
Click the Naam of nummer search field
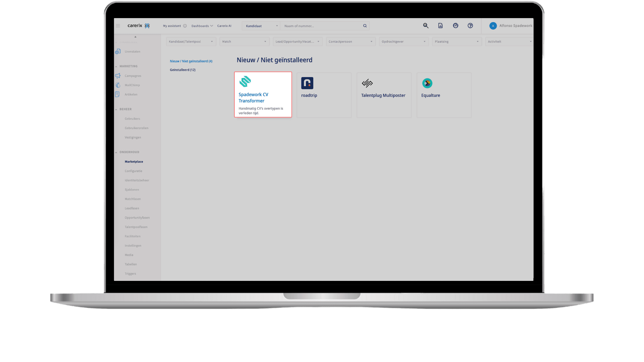321,26
